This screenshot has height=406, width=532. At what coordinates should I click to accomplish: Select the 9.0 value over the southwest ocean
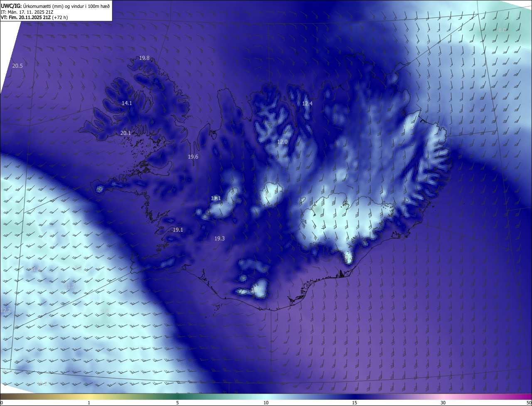coord(105,311)
